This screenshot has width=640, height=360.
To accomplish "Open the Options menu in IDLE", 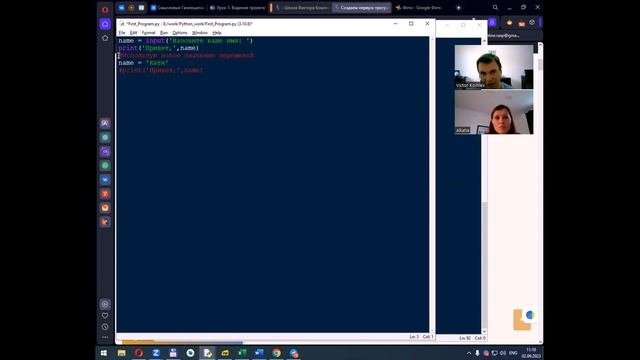I will pos(180,33).
